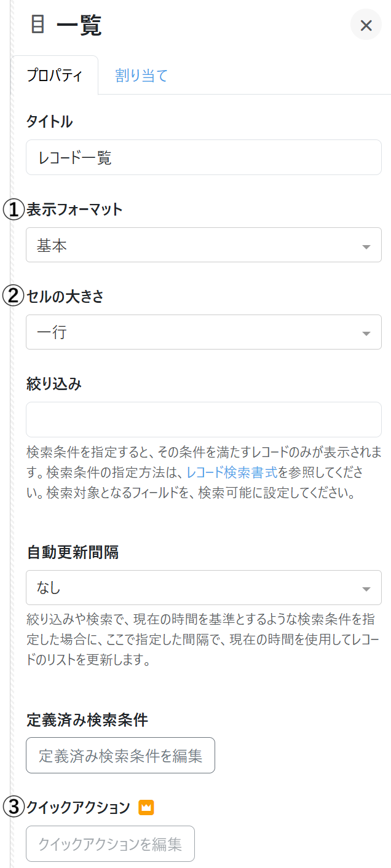Image resolution: width=391 pixels, height=868 pixels.
Task: Open the 表示フォーマット dropdown showing 基本
Action: coord(203,245)
